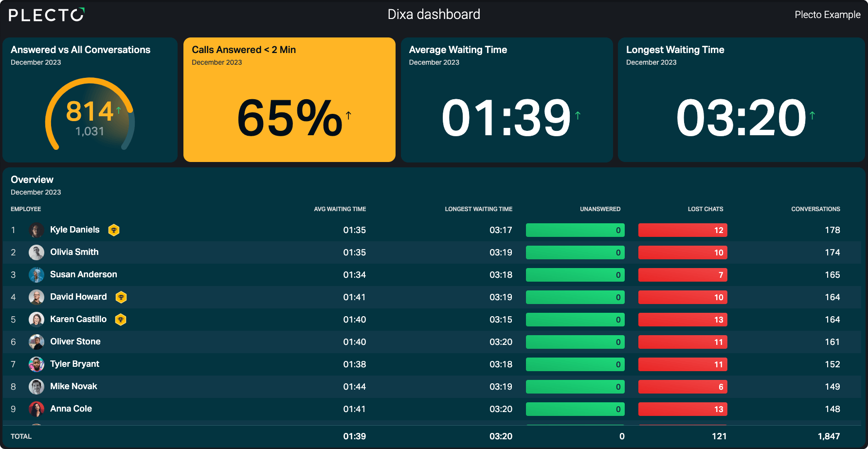Click Tyler Bryant's avatar picture

(36, 364)
